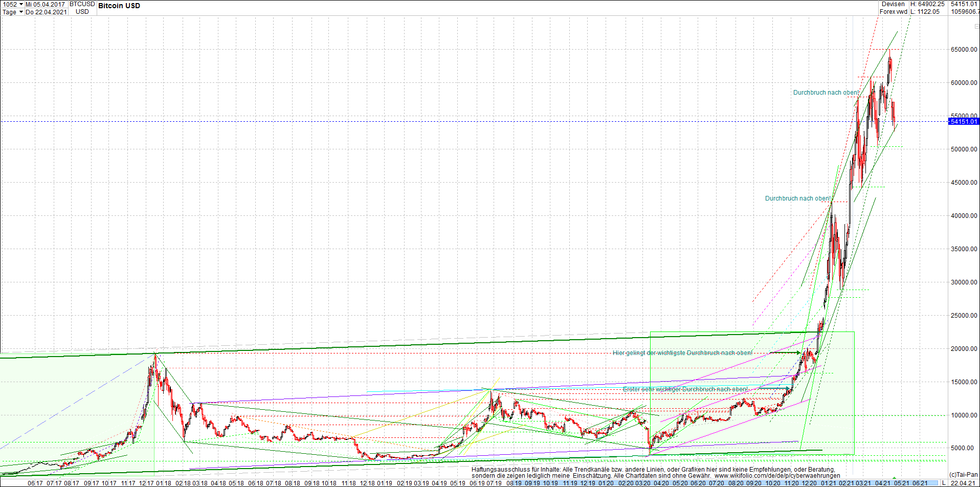Open the 1052 bar count dropdown
This screenshot has height=487, width=980.
(x=12, y=4)
